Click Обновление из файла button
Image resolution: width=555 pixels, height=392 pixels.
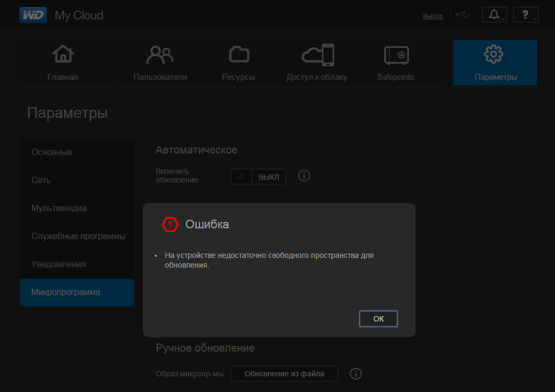[284, 374]
